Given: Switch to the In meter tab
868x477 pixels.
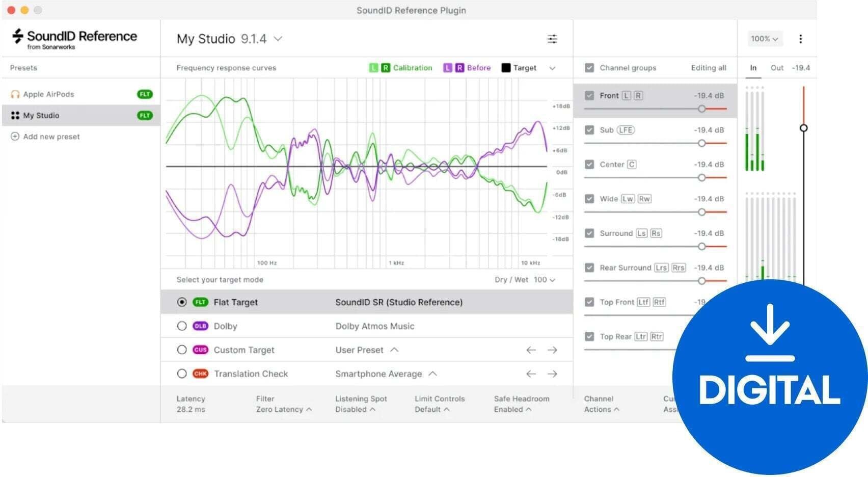Looking at the screenshot, I should click(x=753, y=68).
